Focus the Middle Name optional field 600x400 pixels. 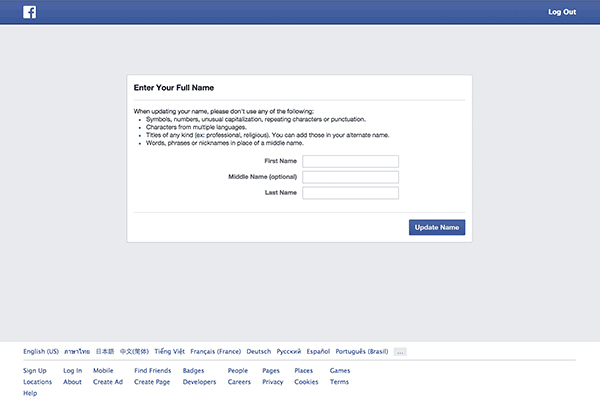350,177
